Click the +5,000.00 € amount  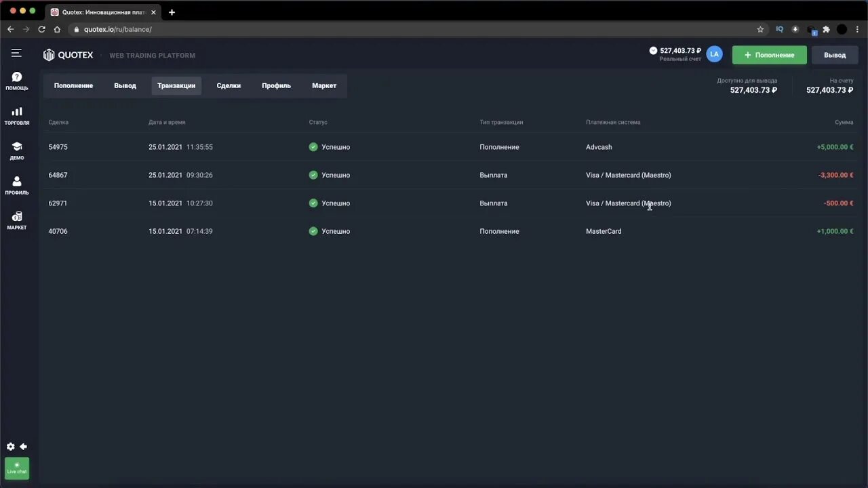pyautogui.click(x=835, y=147)
